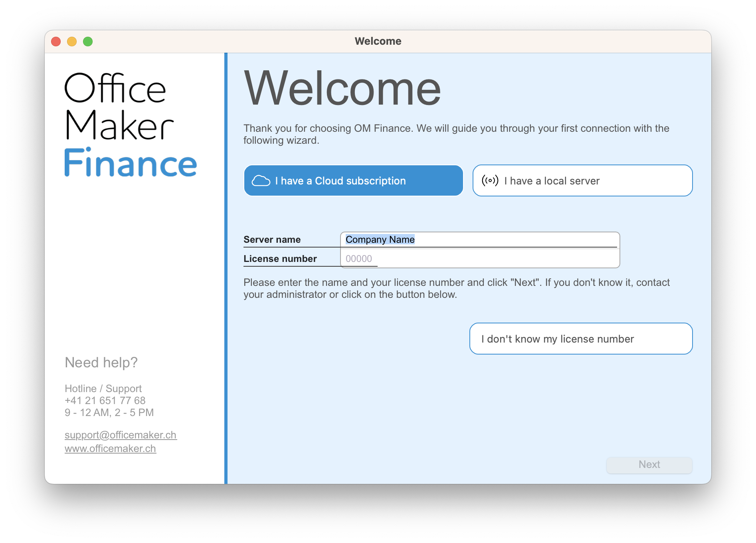Zoom the Welcome window with green button
756x543 pixels.
click(88, 42)
